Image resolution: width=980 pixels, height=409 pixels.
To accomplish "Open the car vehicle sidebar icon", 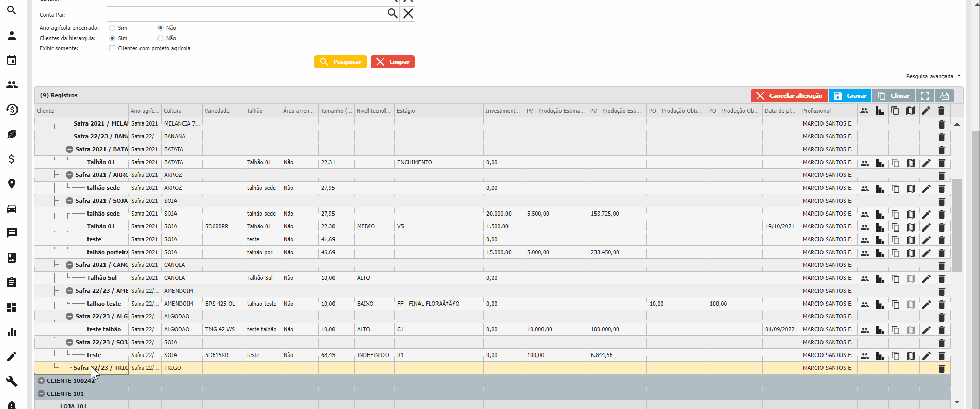I will (x=12, y=208).
